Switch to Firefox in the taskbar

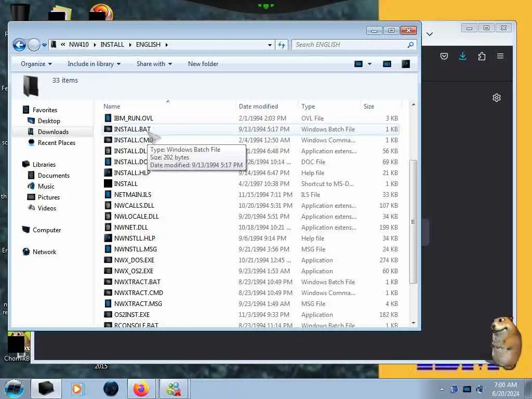pyautogui.click(x=141, y=389)
